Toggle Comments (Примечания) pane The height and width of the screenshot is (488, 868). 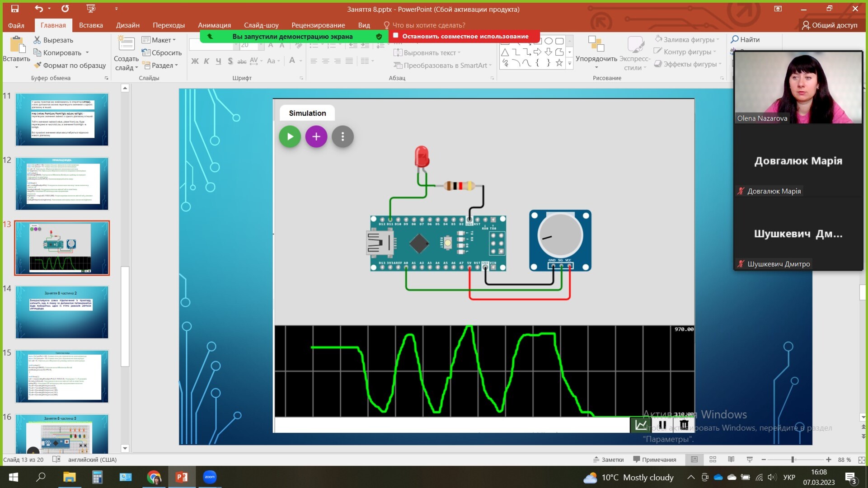pos(654,460)
